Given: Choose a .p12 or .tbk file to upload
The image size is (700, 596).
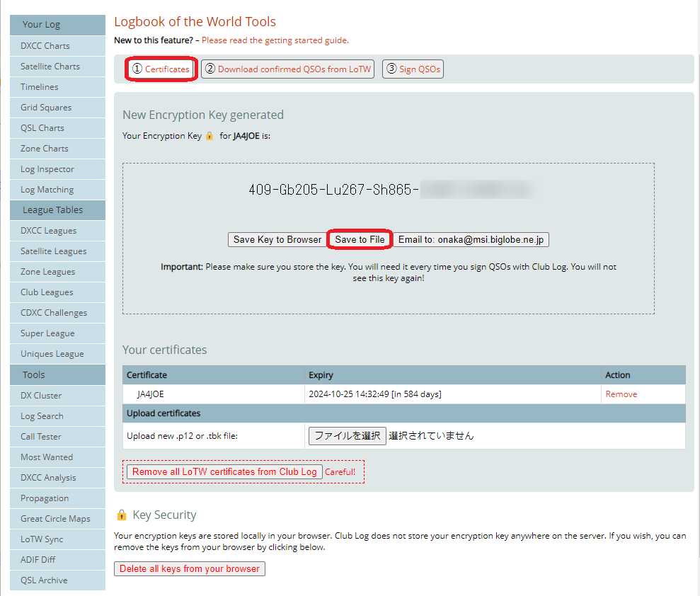Looking at the screenshot, I should [x=348, y=436].
